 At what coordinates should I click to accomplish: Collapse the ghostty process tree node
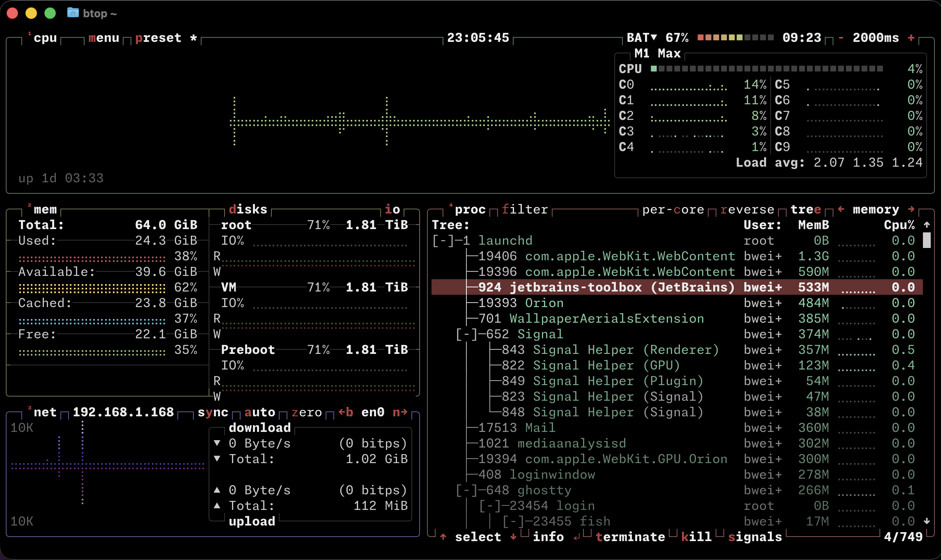tap(466, 490)
